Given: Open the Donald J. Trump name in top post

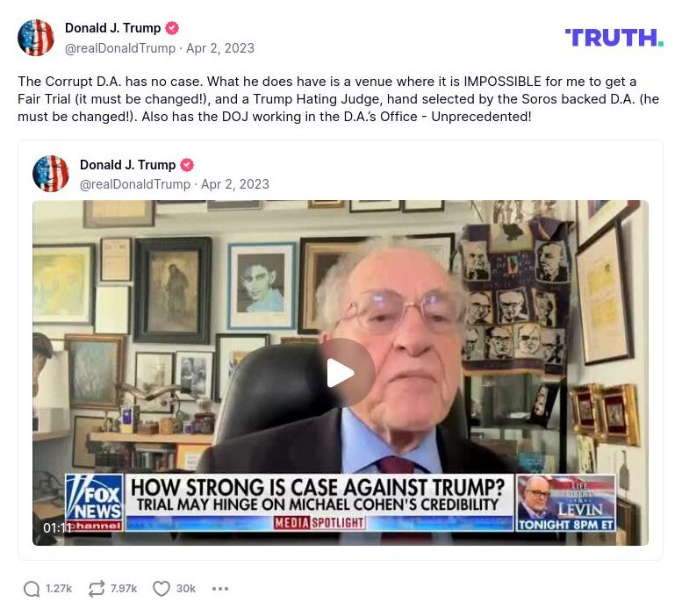Looking at the screenshot, I should point(112,28).
